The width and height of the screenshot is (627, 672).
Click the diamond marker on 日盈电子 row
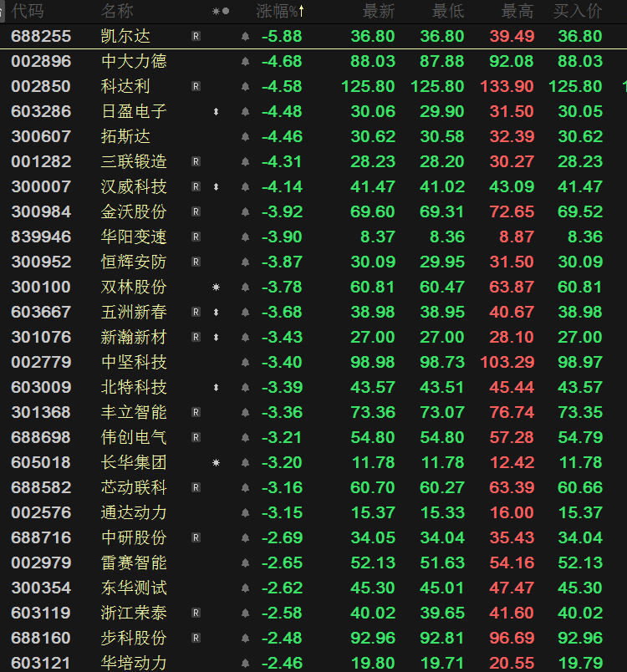click(216, 111)
